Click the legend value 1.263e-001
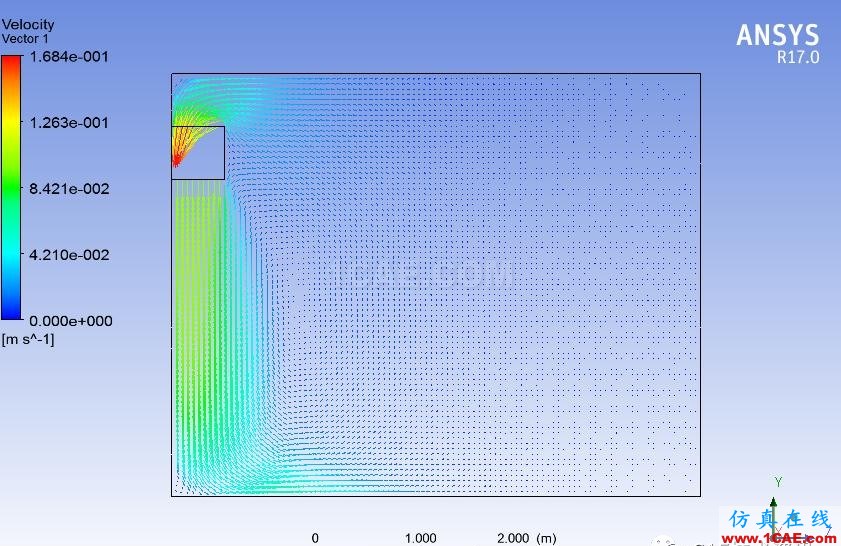841x546 pixels. pyautogui.click(x=69, y=122)
